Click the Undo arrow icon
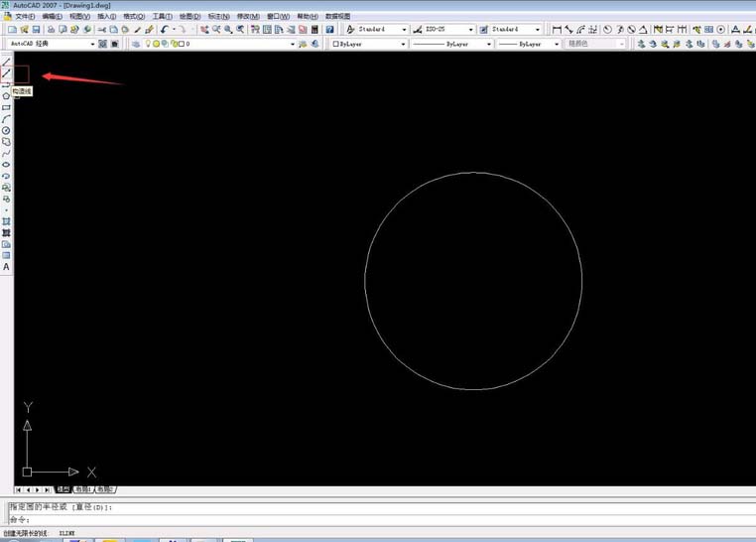The height and width of the screenshot is (542, 756). coord(165,30)
